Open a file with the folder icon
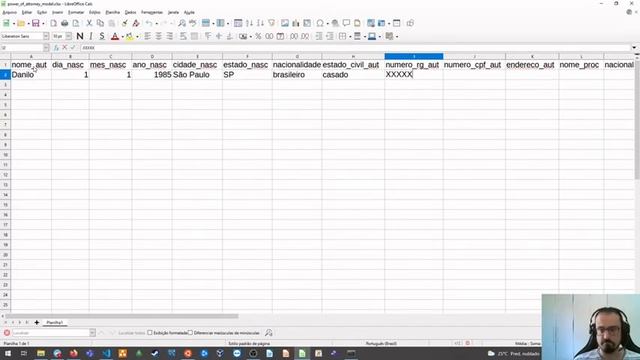Screen dimensions: 640x360 (x=21, y=23)
